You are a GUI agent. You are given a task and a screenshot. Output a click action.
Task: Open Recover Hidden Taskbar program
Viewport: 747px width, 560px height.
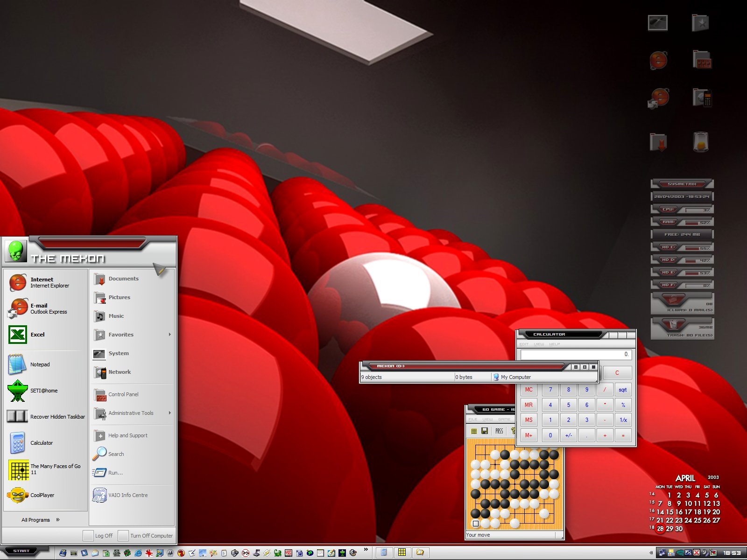pyautogui.click(x=46, y=417)
